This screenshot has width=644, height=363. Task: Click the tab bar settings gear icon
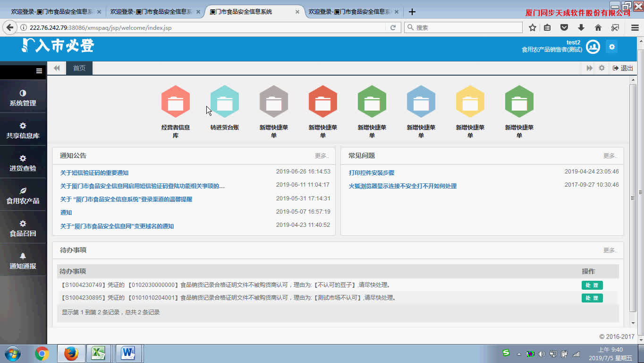coord(602,68)
